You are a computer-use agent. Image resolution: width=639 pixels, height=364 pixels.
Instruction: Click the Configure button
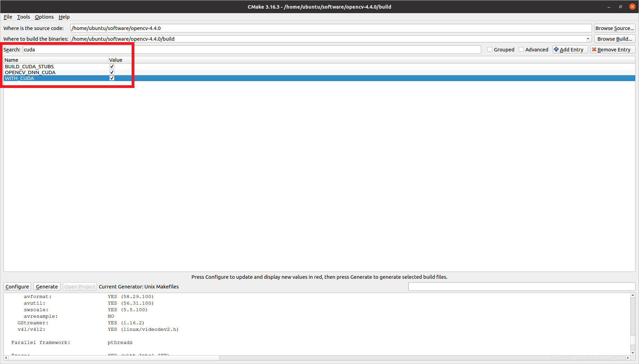click(x=17, y=287)
